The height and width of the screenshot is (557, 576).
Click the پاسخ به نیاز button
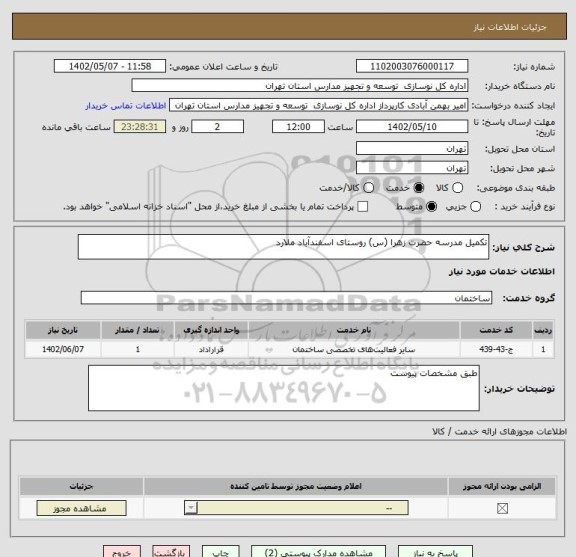click(435, 552)
